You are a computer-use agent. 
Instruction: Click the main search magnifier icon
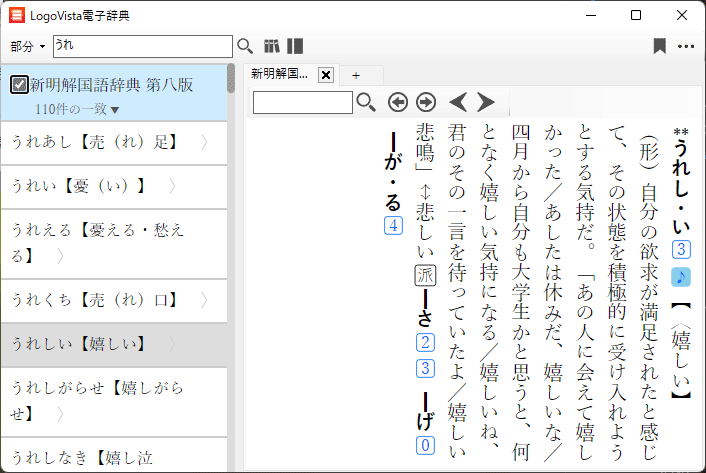245,46
